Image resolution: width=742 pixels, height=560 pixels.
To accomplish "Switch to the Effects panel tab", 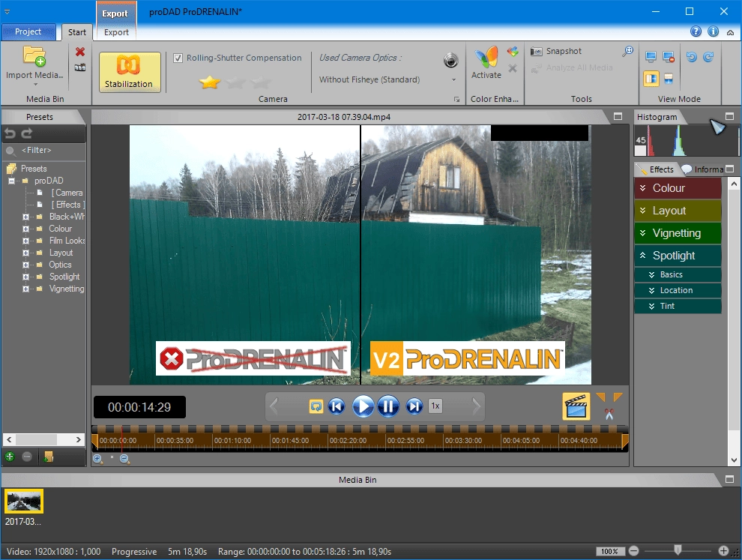I will [657, 169].
